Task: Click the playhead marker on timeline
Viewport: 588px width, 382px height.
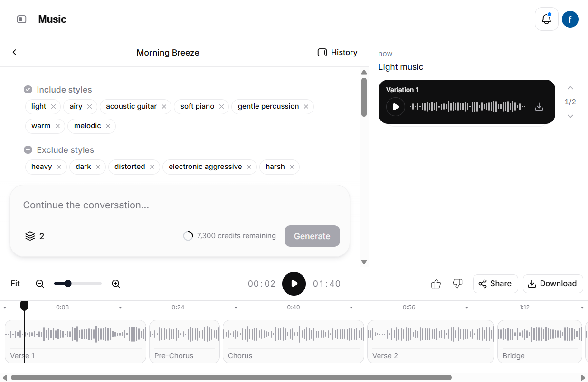Action: [x=24, y=306]
